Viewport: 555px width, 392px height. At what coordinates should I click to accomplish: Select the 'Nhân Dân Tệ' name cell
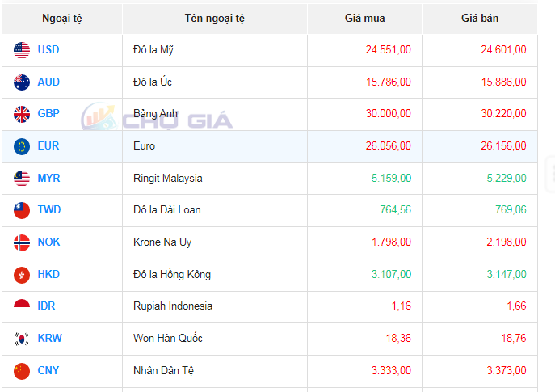pos(215,372)
